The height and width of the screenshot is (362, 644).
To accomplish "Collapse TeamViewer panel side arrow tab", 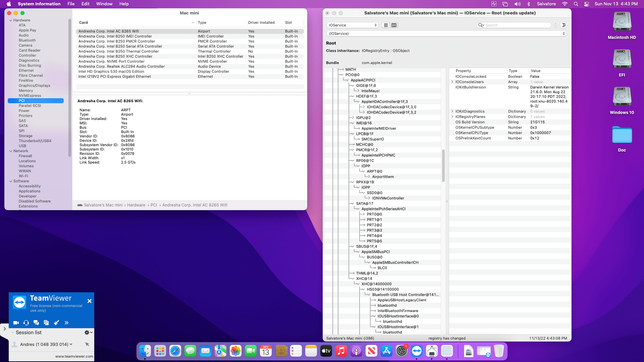I will 4,329.
